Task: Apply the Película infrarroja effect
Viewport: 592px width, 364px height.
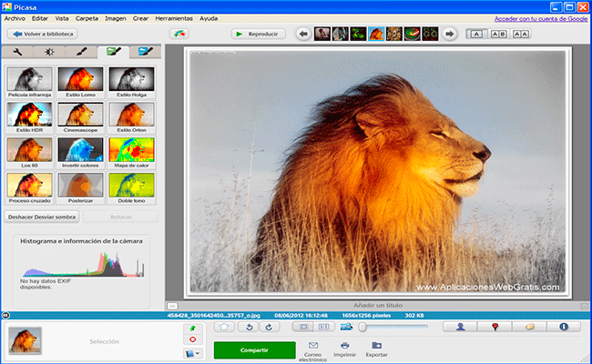Action: tap(29, 82)
